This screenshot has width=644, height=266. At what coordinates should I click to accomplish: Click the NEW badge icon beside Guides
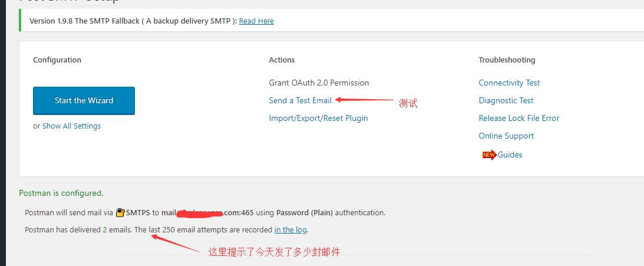(x=489, y=155)
